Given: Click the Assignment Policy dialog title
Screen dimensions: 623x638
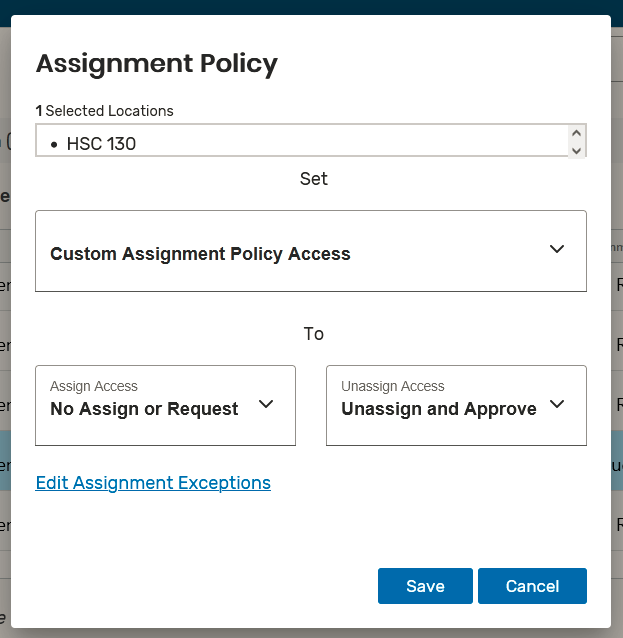Looking at the screenshot, I should click(x=157, y=64).
